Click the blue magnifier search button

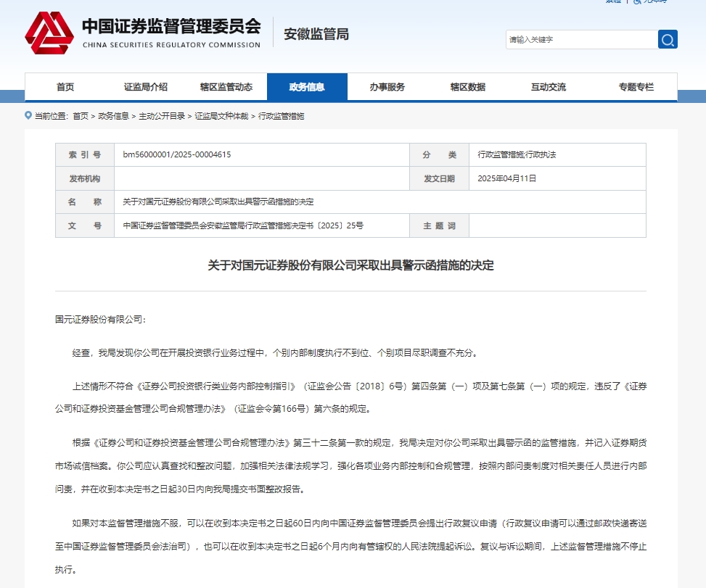[x=668, y=40]
